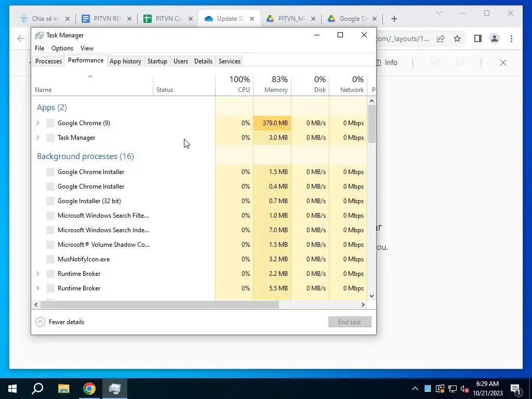Toggle Chrome side panel icon
The width and height of the screenshot is (532, 399).
(478, 38)
